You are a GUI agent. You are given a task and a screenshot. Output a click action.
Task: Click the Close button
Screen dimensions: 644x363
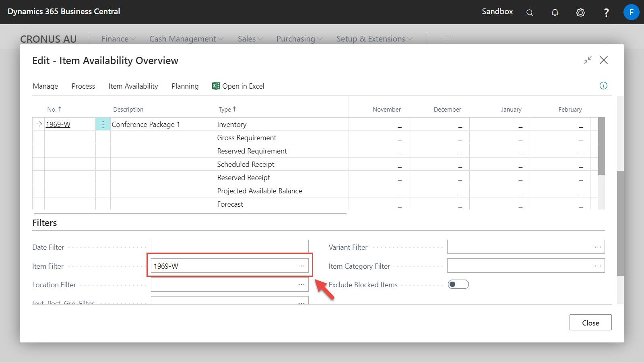(x=590, y=322)
